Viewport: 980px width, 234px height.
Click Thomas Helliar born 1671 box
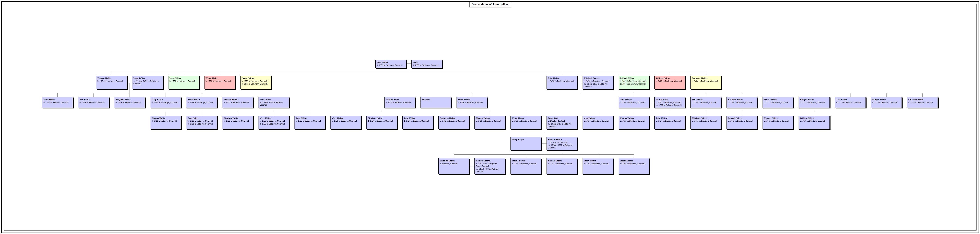point(111,82)
